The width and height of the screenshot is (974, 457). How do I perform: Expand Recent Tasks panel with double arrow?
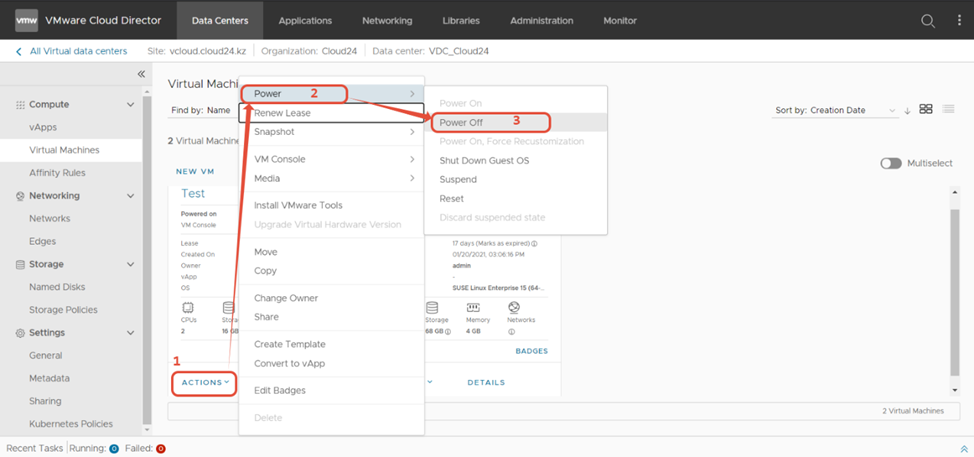964,449
